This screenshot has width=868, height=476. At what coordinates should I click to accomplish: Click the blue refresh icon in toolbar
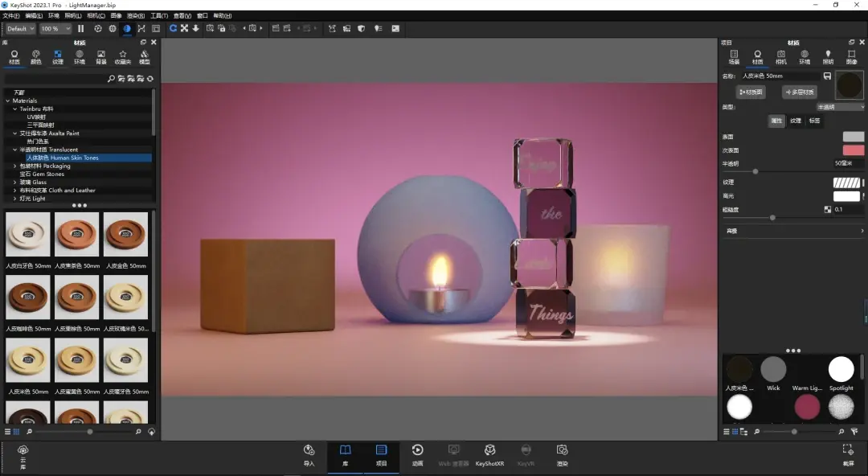pyautogui.click(x=174, y=28)
